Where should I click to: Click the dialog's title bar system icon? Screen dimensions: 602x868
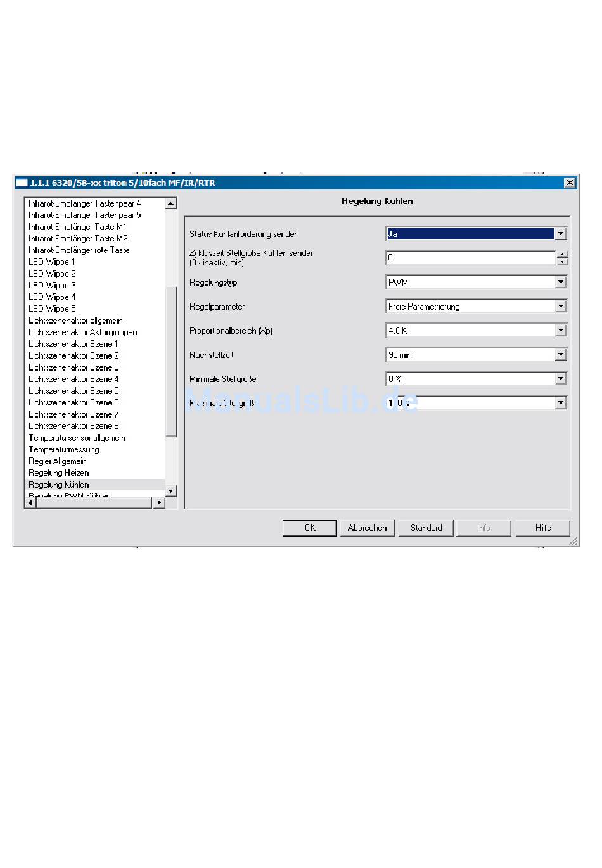(22, 182)
